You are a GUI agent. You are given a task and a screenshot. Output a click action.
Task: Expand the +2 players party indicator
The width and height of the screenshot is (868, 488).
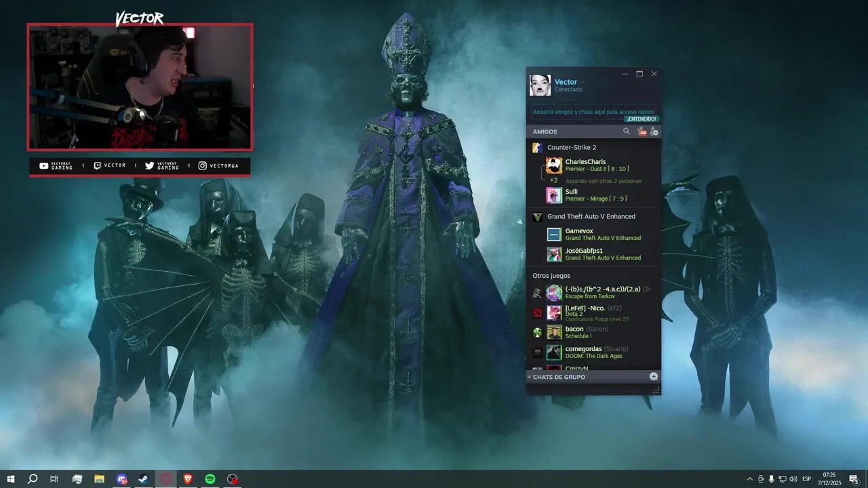coord(553,181)
